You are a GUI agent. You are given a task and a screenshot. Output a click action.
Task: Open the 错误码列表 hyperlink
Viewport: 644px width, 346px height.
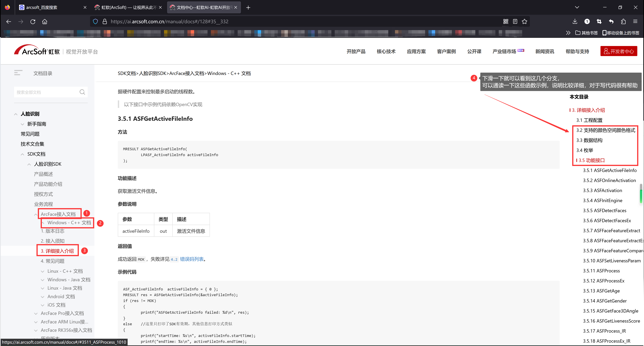191,259
